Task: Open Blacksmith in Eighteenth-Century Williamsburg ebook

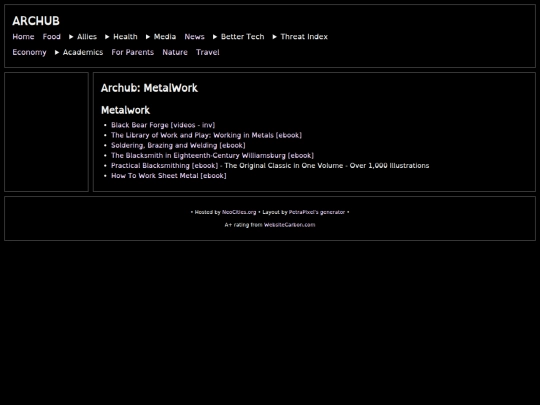Action: [212, 156]
